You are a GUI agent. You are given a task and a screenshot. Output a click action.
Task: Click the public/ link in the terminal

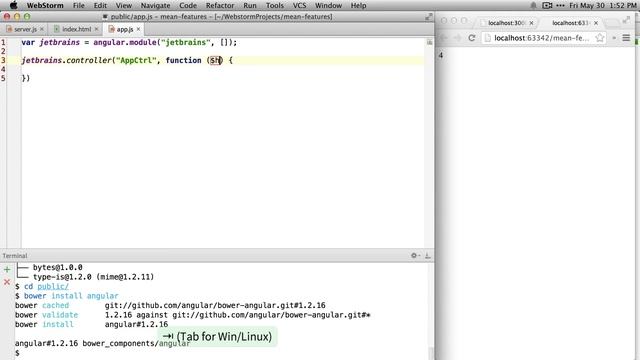click(53, 287)
